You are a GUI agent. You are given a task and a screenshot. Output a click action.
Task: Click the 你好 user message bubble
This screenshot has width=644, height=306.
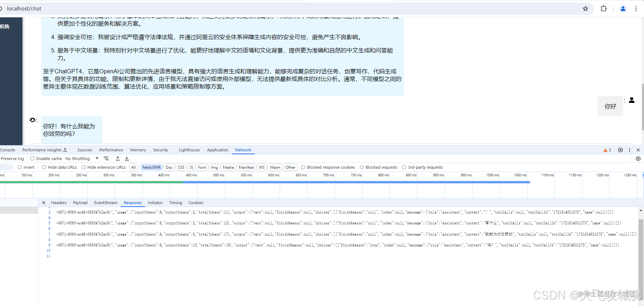(x=610, y=106)
